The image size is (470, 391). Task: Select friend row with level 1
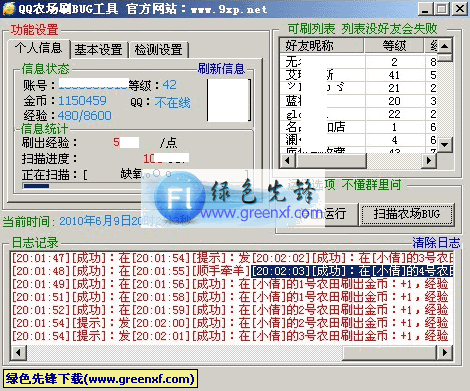[359, 127]
